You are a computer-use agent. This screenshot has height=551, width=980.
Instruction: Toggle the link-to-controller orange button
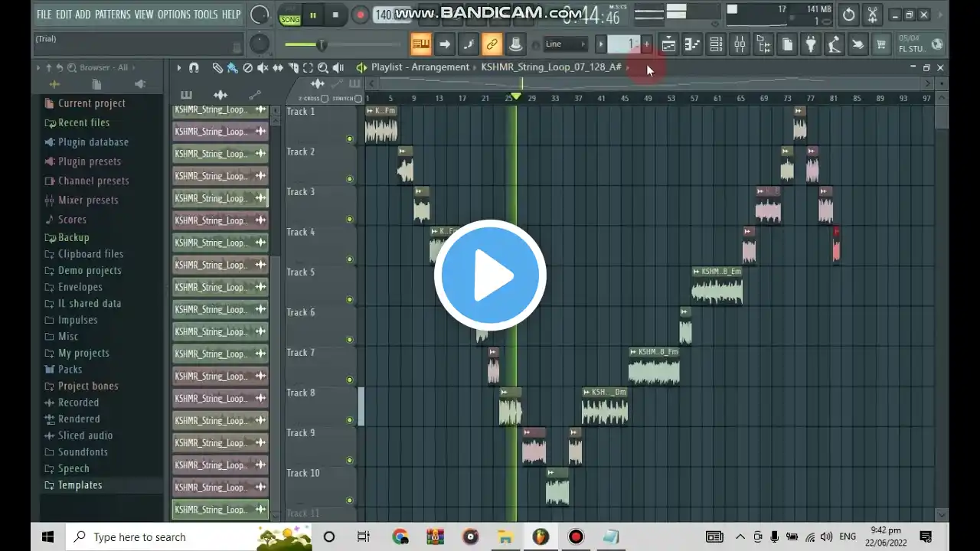coord(492,44)
